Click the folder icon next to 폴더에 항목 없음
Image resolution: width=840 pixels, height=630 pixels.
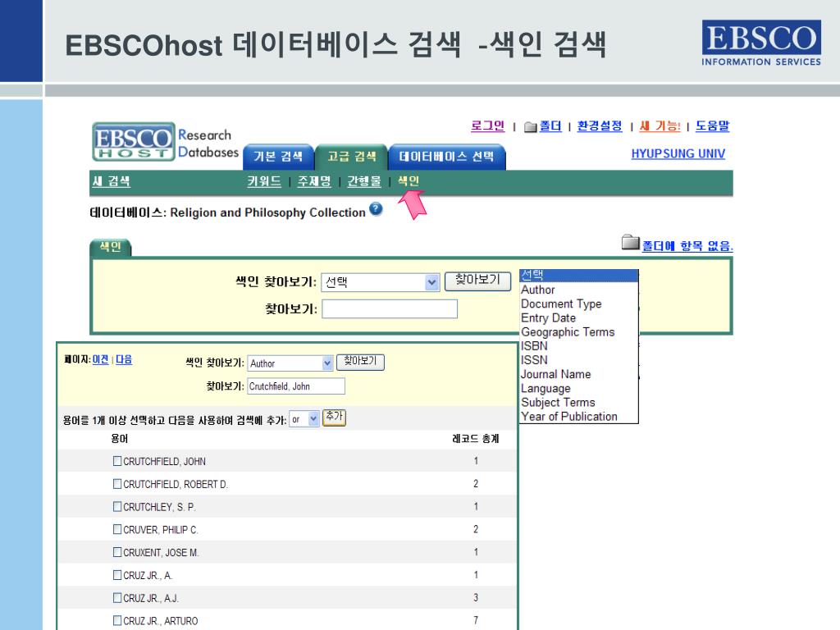click(631, 243)
